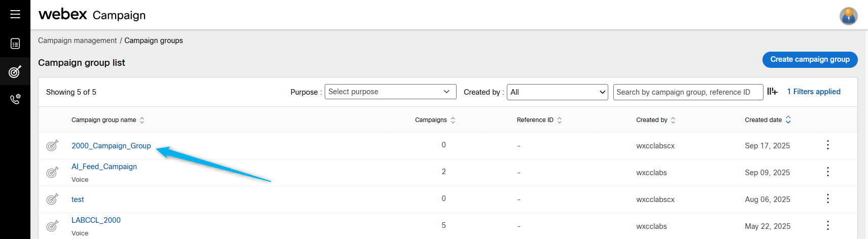
Task: Open the user profile avatar
Action: tap(848, 16)
